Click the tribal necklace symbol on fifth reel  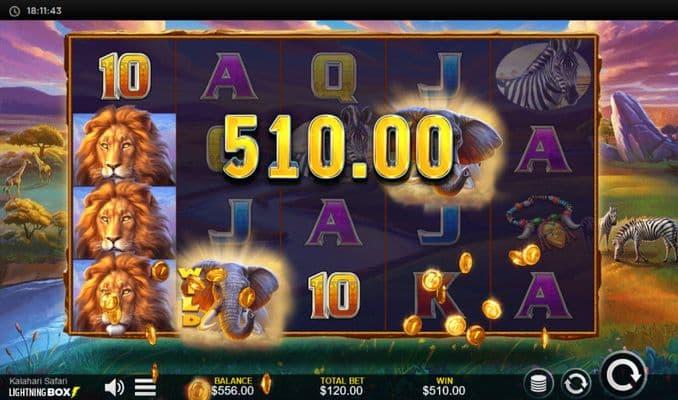pyautogui.click(x=546, y=223)
